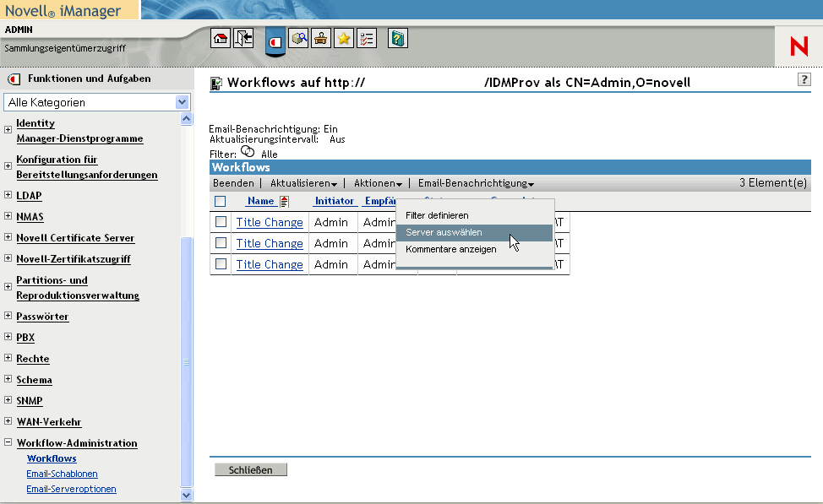Image resolution: width=823 pixels, height=504 pixels.
Task: Check the second Title Change row checkbox
Action: (221, 243)
